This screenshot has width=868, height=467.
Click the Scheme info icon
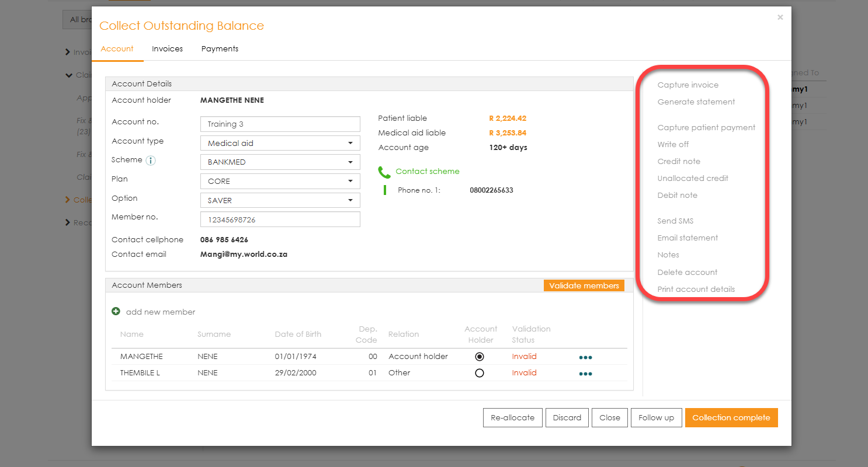(150, 161)
